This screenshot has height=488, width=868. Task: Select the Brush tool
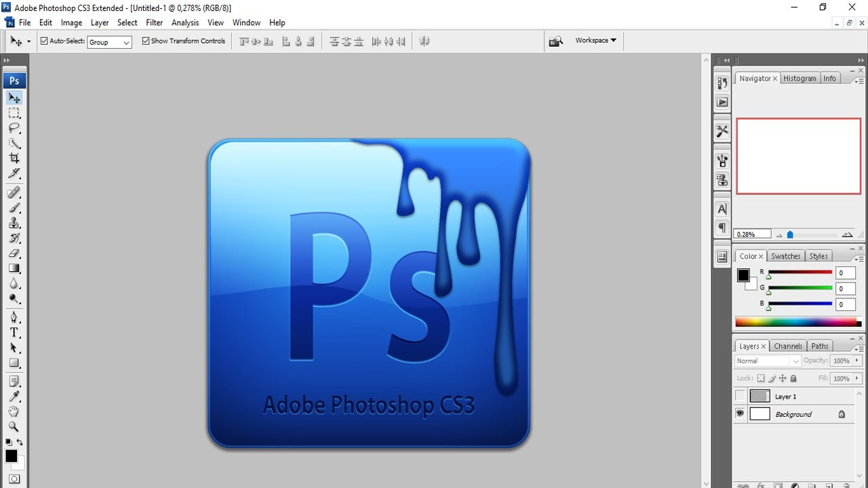[14, 208]
